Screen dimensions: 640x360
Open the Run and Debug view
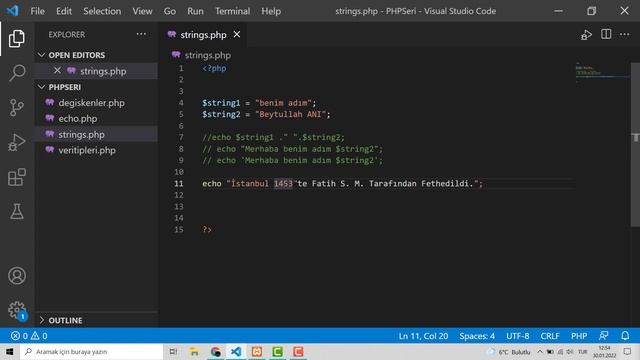[16, 142]
